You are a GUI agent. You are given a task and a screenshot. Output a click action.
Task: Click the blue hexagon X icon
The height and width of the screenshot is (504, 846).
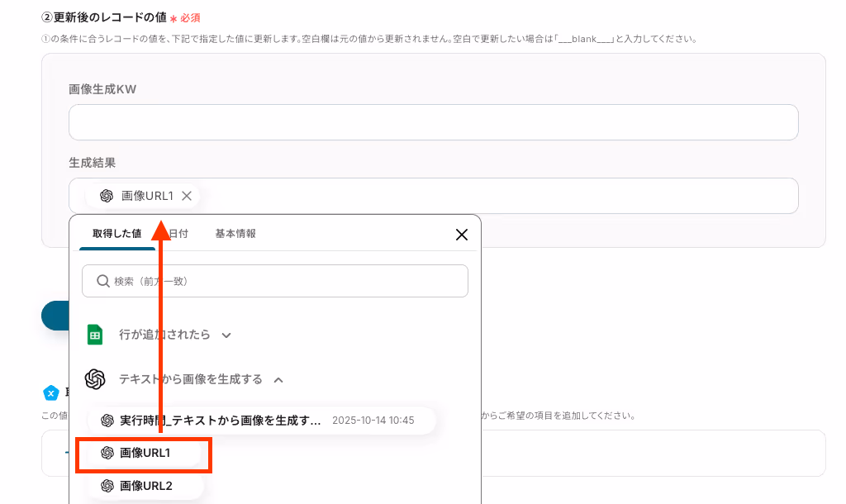point(50,393)
